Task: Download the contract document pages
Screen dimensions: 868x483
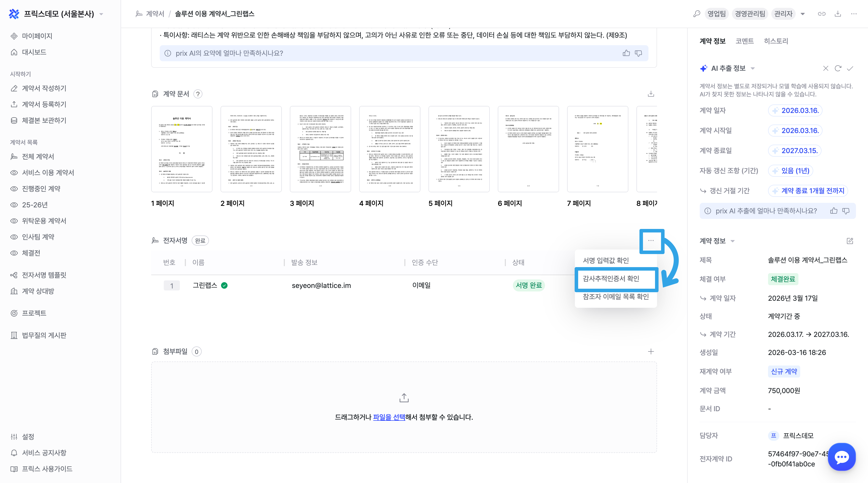Action: [651, 94]
